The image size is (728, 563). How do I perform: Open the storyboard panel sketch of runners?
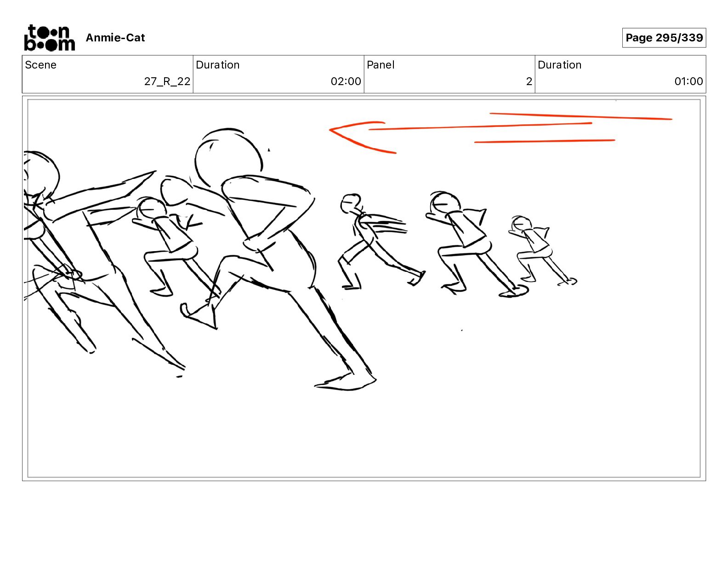pos(364,288)
